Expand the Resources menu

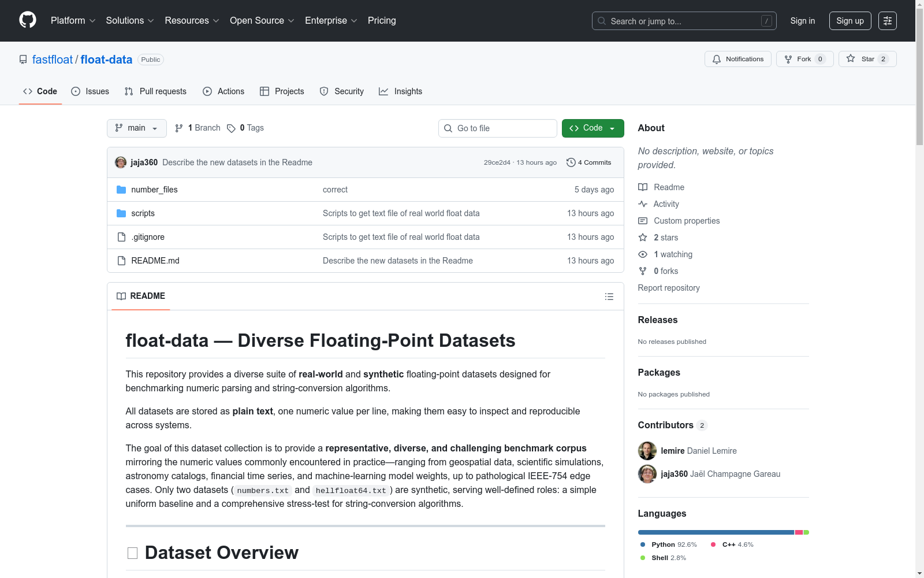pos(192,21)
